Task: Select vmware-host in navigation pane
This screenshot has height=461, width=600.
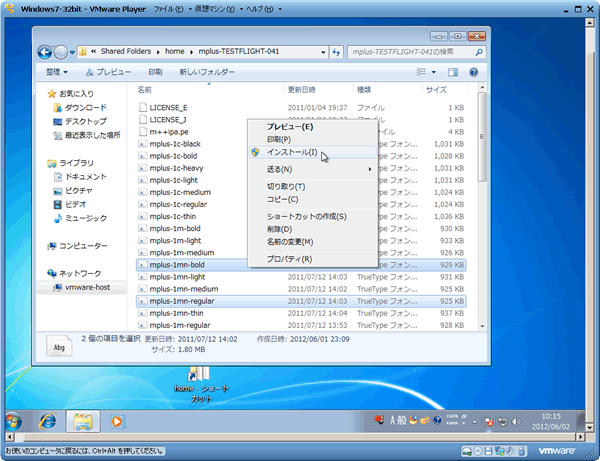Action: click(82, 287)
